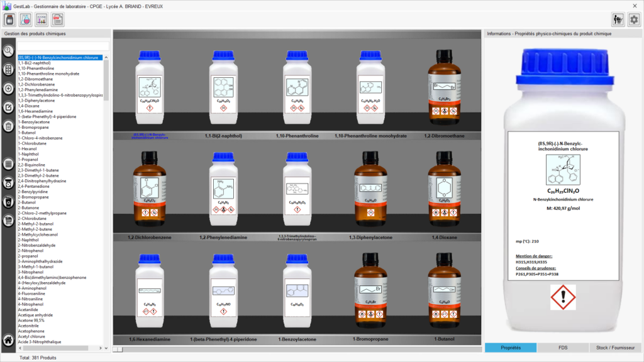Open the chemical products bottle icon in toolbar
The width and height of the screenshot is (644, 362).
[x=10, y=19]
